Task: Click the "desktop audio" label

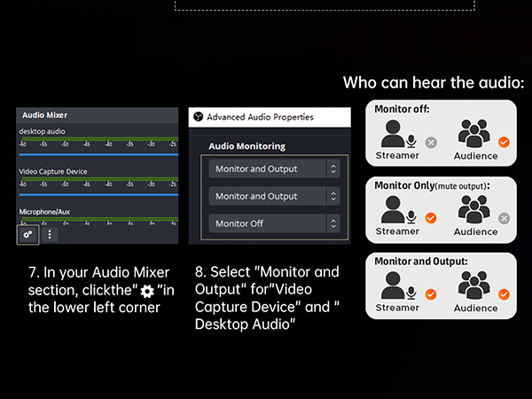Action: click(42, 131)
